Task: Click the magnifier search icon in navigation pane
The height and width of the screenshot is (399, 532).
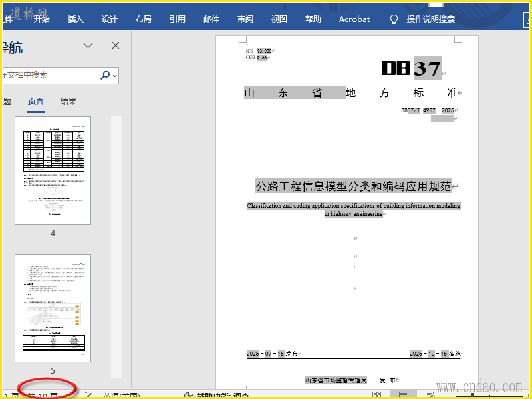Action: coord(105,75)
